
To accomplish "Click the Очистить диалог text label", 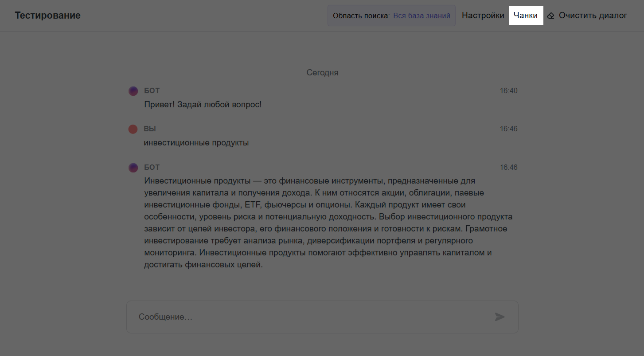I will click(x=593, y=16).
